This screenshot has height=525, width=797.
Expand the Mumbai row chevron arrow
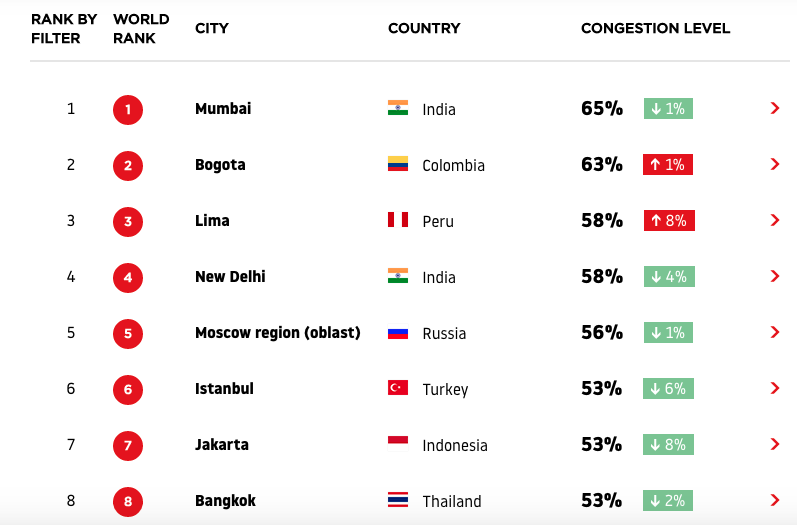click(x=775, y=108)
